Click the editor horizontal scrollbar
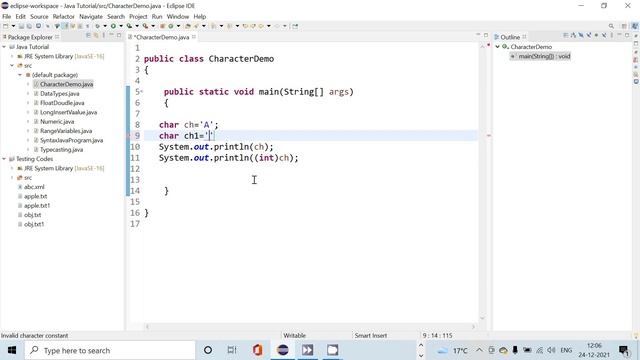 click(x=310, y=327)
